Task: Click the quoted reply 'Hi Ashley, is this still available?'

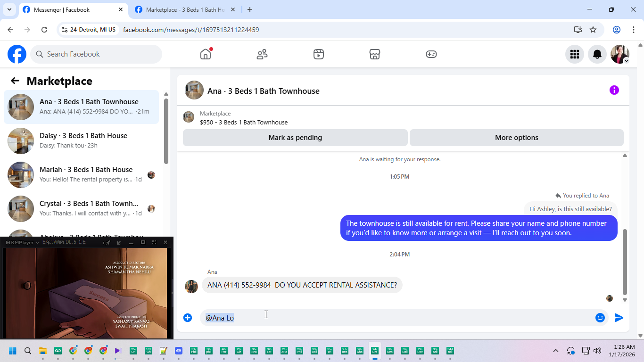Action: point(570,209)
